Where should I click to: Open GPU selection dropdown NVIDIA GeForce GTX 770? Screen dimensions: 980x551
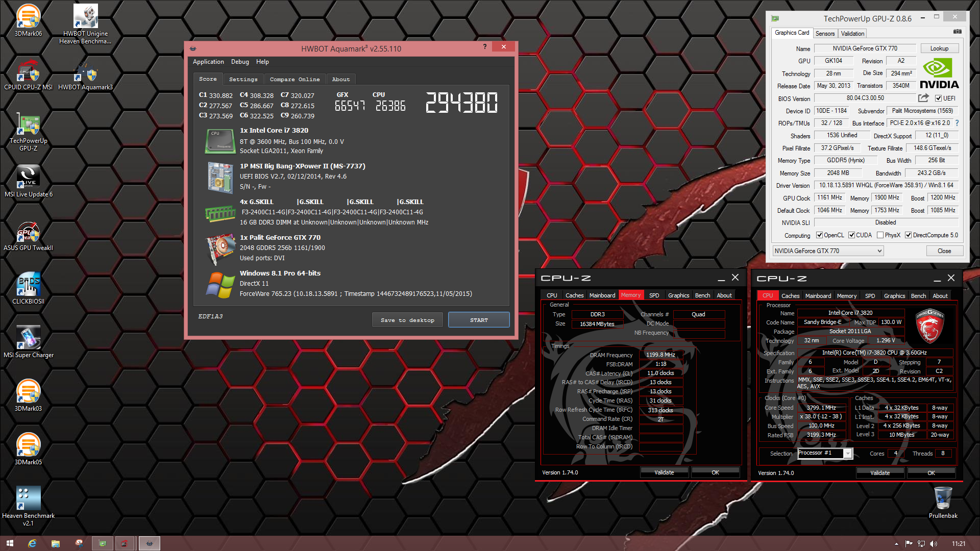pos(828,251)
